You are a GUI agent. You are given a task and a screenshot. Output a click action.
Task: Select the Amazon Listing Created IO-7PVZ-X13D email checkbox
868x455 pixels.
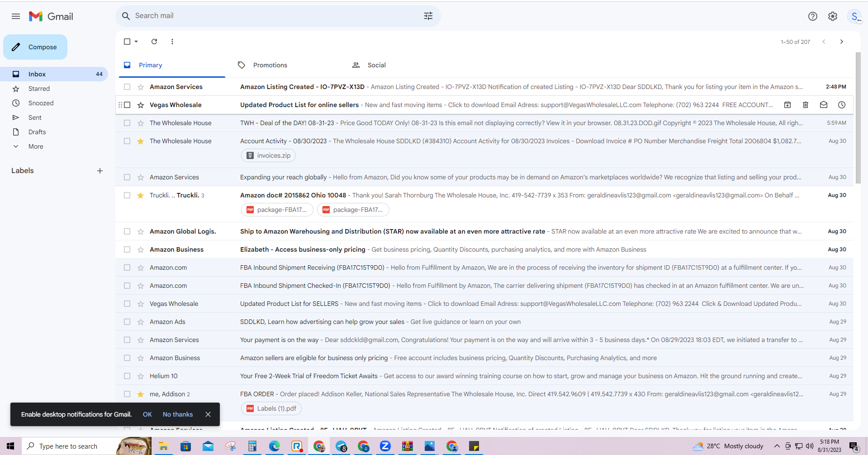[127, 87]
